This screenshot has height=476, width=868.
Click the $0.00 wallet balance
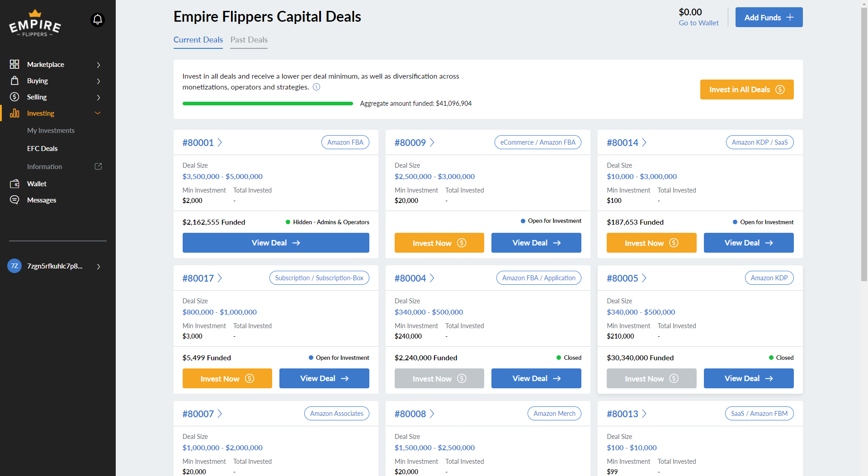(x=690, y=12)
